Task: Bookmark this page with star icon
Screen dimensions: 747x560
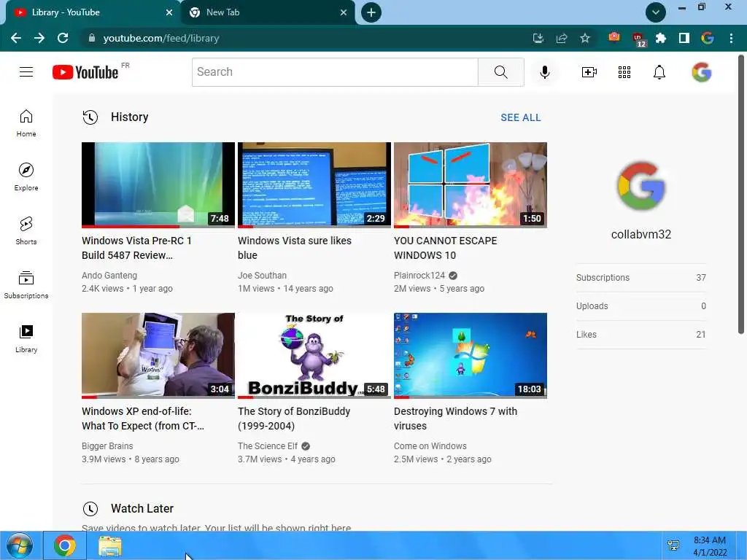Action: coord(585,38)
